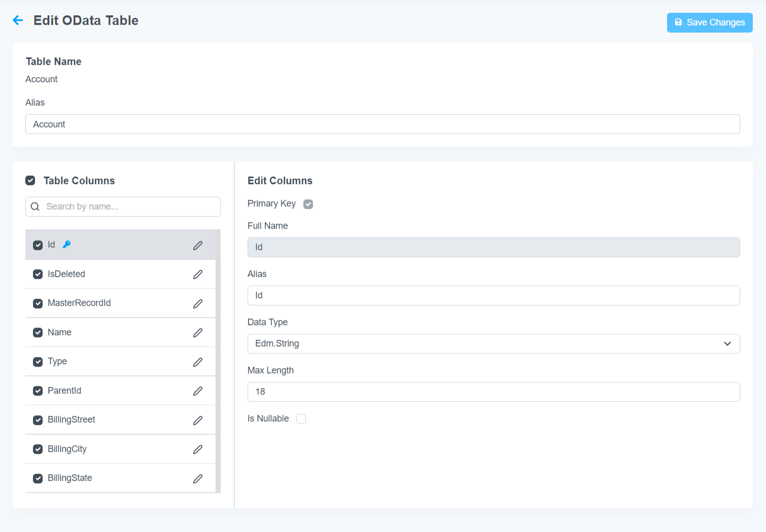766x532 pixels.
Task: Edit the MasterRecordId column via pencil
Action: (x=198, y=304)
